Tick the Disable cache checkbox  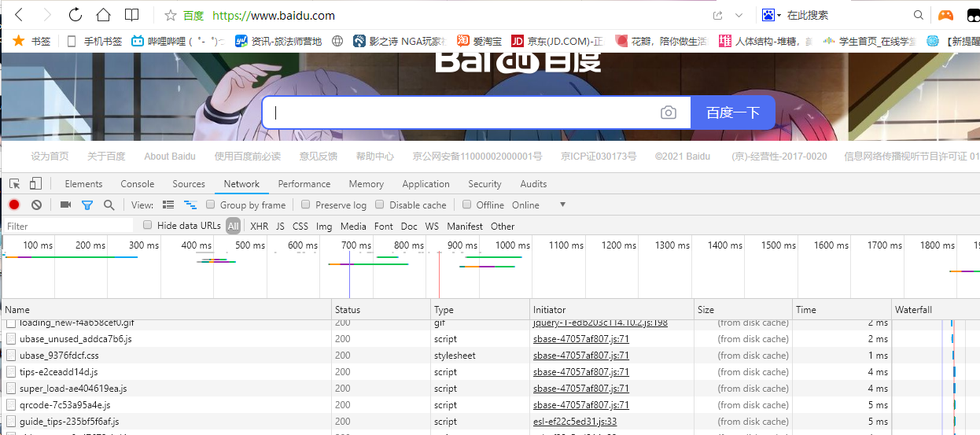coord(380,205)
